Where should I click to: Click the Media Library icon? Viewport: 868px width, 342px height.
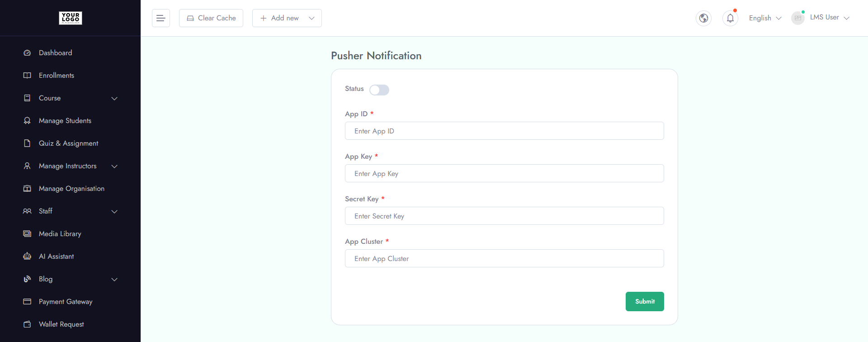coord(27,234)
